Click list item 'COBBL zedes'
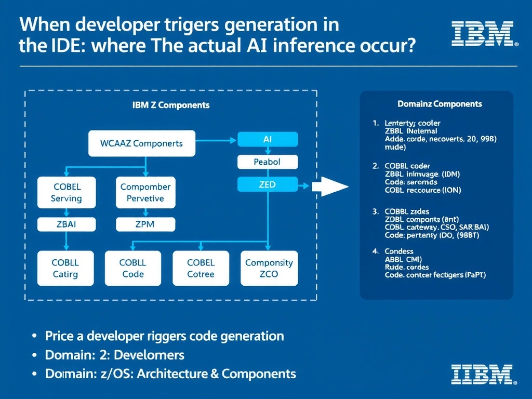 point(407,211)
